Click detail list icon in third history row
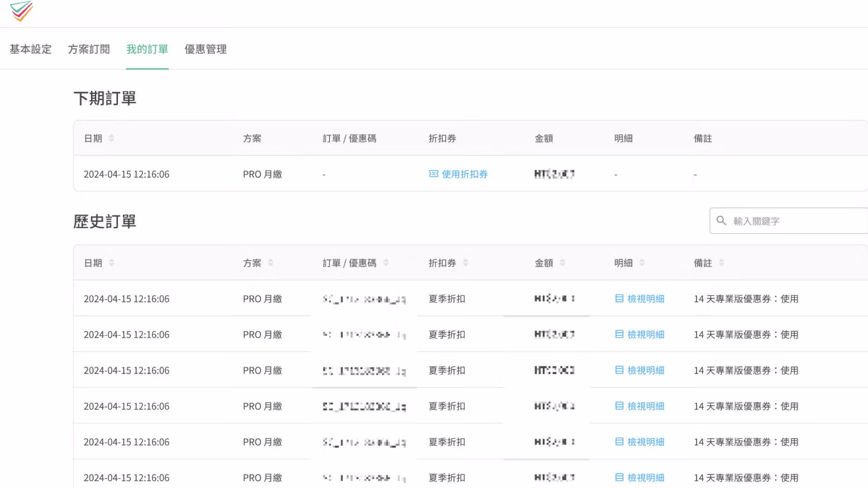This screenshot has height=488, width=868. (619, 370)
